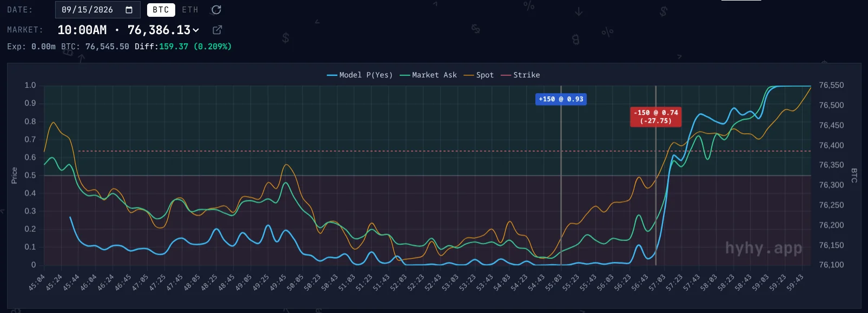Open the calendar picker icon in date field

click(129, 10)
